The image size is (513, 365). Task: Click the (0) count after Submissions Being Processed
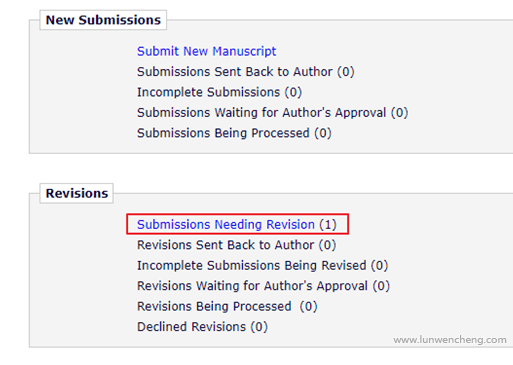[x=323, y=133]
